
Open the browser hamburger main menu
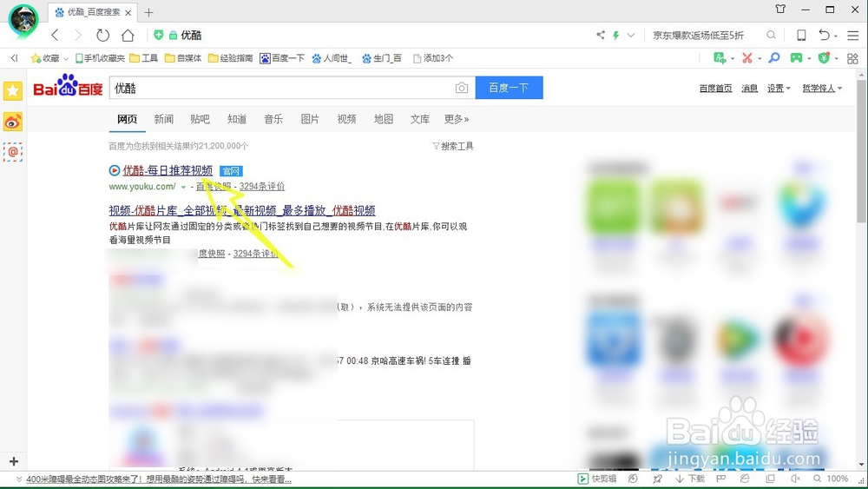pyautogui.click(x=853, y=36)
